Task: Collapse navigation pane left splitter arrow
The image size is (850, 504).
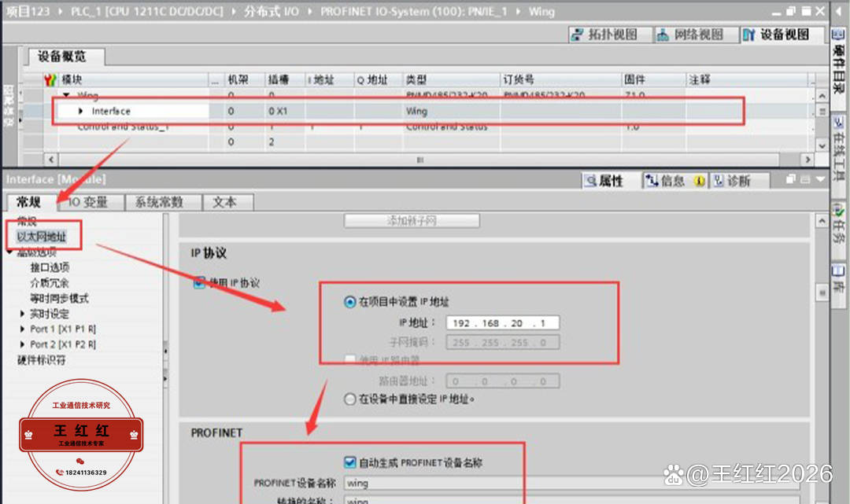Action: 165,351
